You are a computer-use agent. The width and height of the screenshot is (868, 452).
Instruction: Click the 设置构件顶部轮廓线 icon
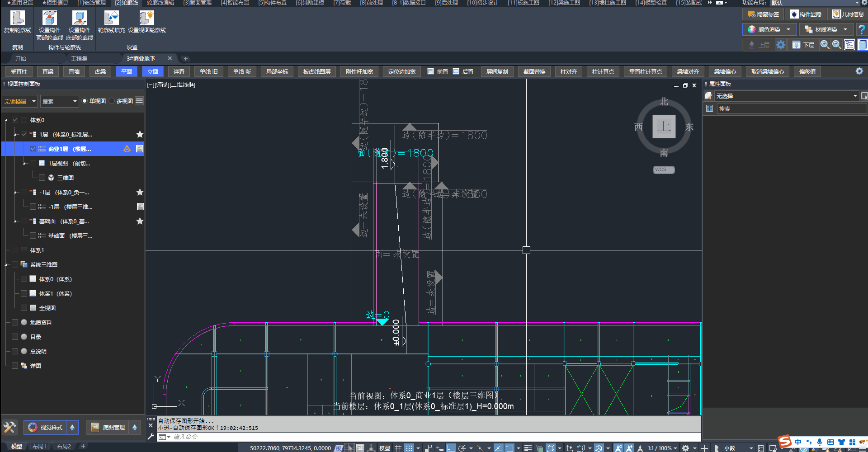click(x=49, y=18)
